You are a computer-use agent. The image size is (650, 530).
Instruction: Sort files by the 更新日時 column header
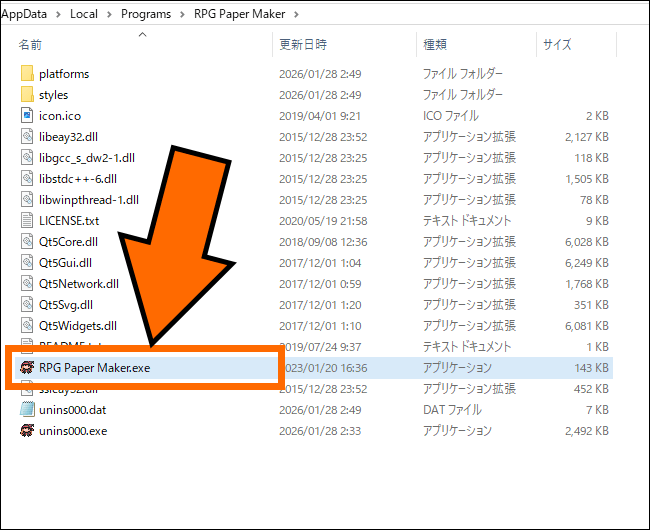(303, 45)
